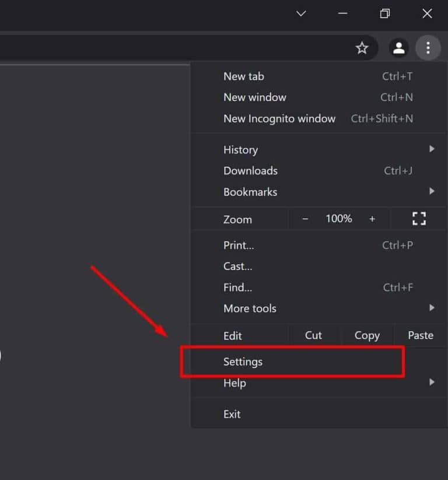Click the bookmark star icon in the address bar
Image resolution: width=448 pixels, height=480 pixels.
pos(362,48)
